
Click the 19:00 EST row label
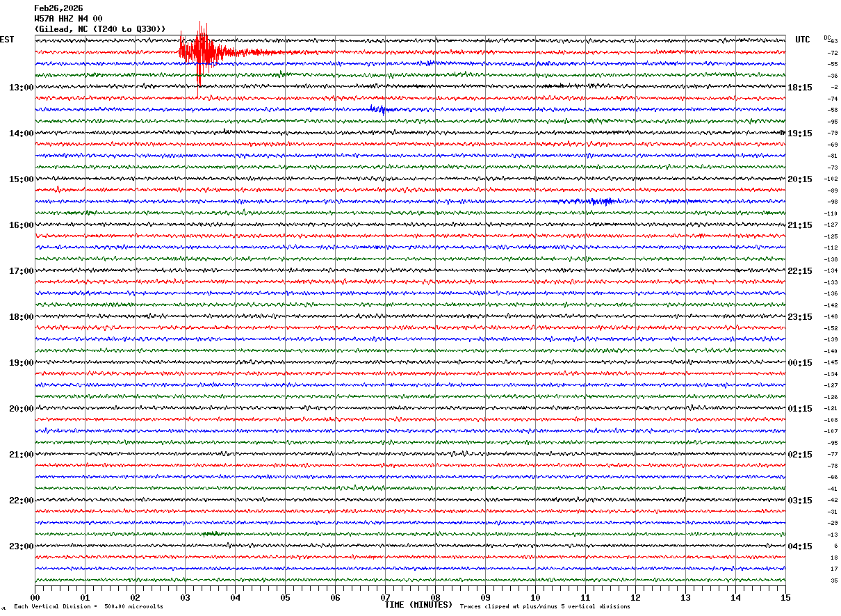click(x=22, y=363)
